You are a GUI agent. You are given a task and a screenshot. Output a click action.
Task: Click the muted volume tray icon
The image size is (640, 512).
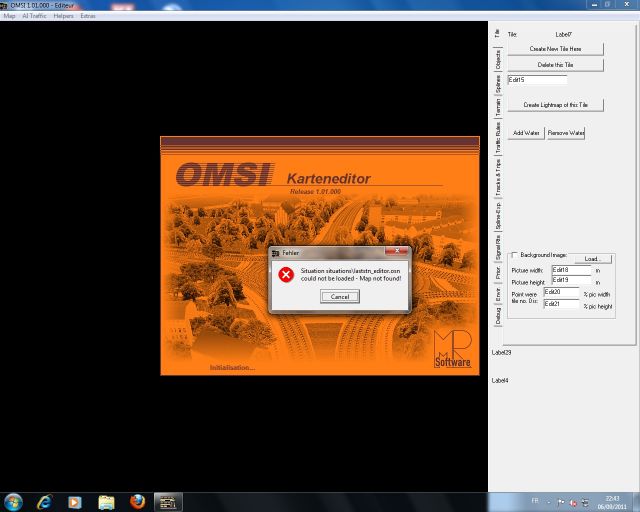point(573,503)
